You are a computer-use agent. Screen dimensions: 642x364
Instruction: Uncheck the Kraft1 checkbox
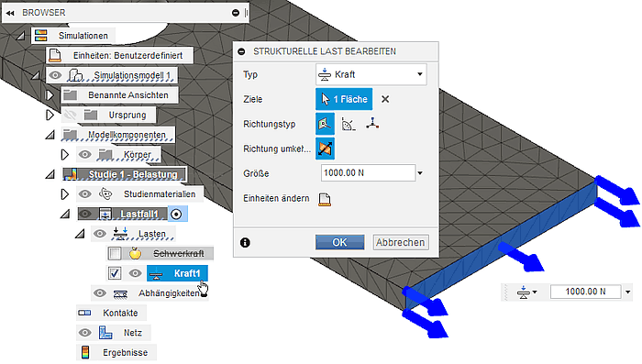(x=115, y=273)
